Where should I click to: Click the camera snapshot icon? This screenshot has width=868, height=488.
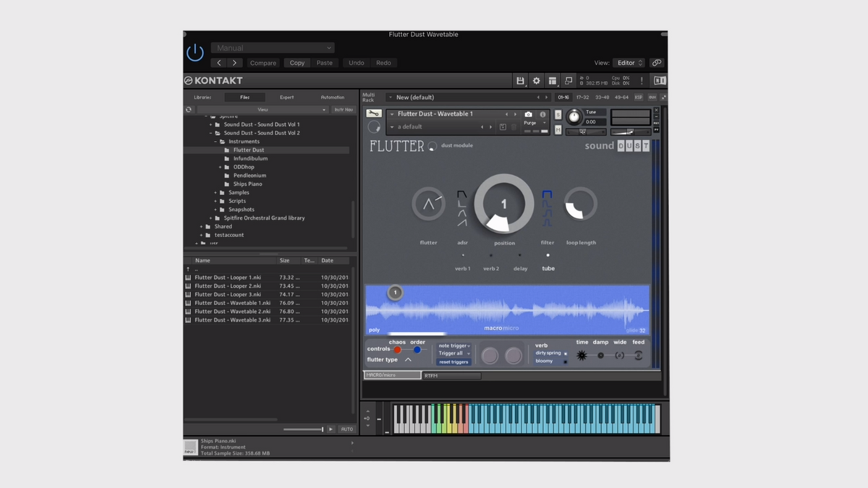(x=528, y=114)
